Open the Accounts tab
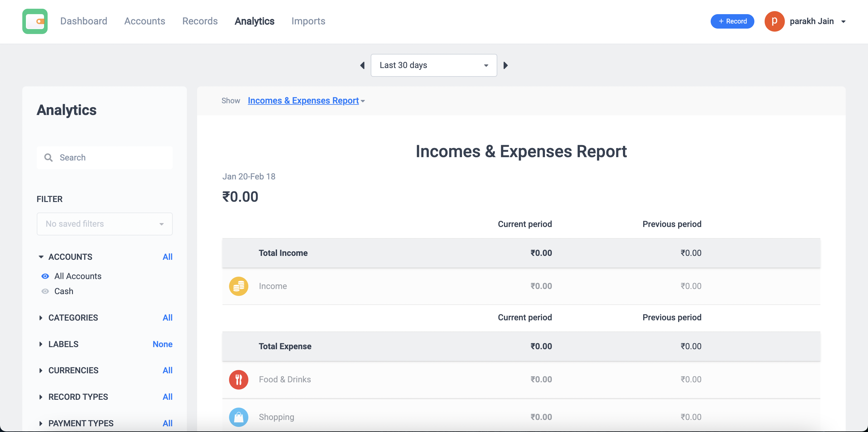The image size is (868, 432). [145, 21]
